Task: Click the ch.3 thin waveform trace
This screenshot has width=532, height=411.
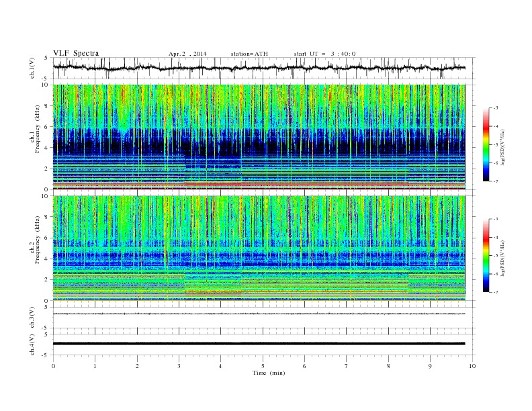Action: pyautogui.click(x=259, y=314)
